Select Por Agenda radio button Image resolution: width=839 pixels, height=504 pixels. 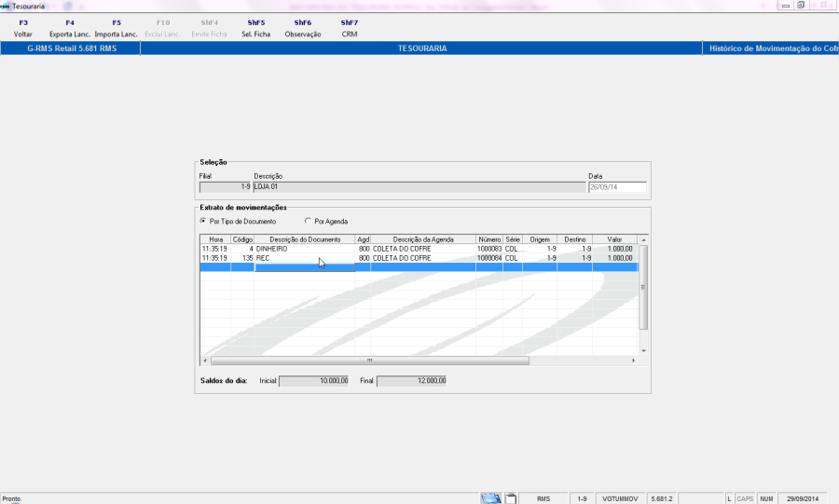(308, 221)
